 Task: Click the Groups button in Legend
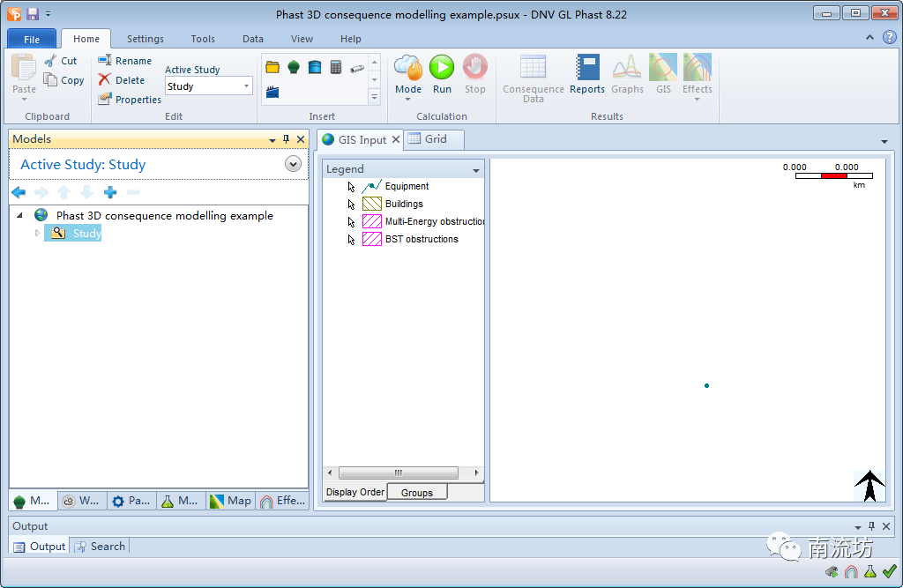[x=417, y=493]
